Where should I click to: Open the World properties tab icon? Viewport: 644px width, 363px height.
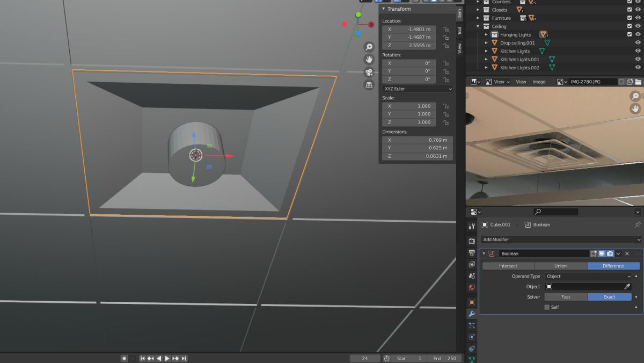(x=472, y=287)
